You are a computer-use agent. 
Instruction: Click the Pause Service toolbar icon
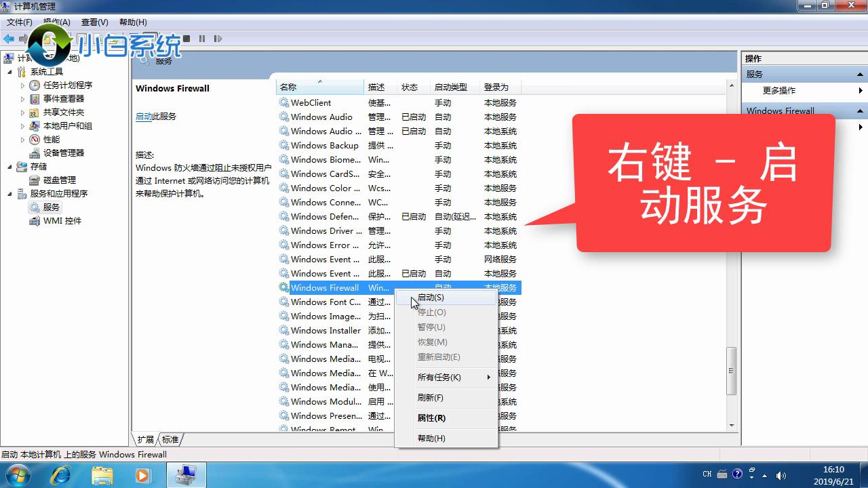coord(202,39)
